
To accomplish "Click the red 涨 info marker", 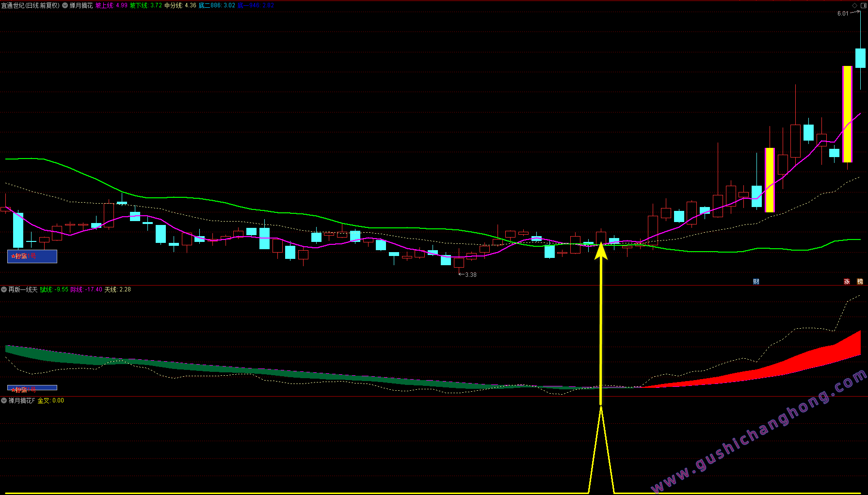I will click(x=847, y=282).
